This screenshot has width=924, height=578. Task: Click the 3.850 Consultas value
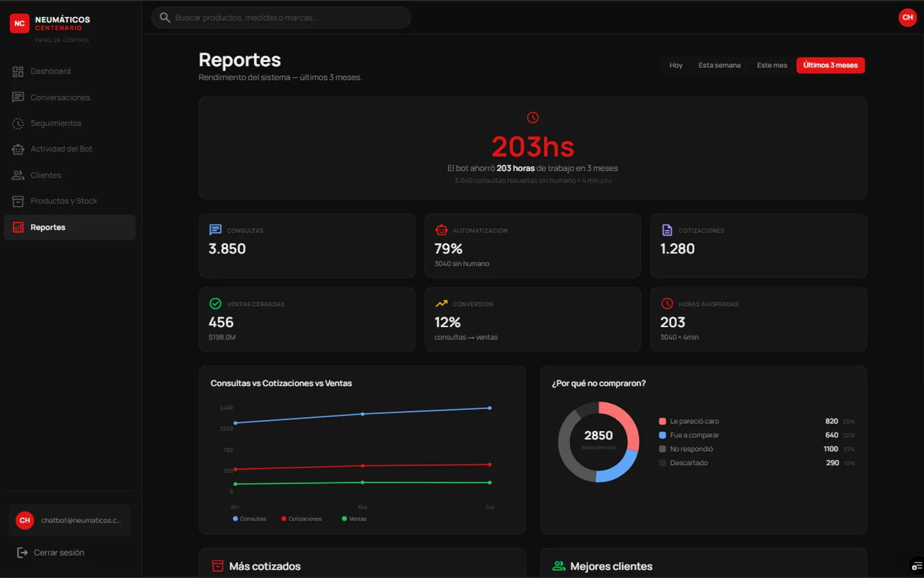pos(227,249)
